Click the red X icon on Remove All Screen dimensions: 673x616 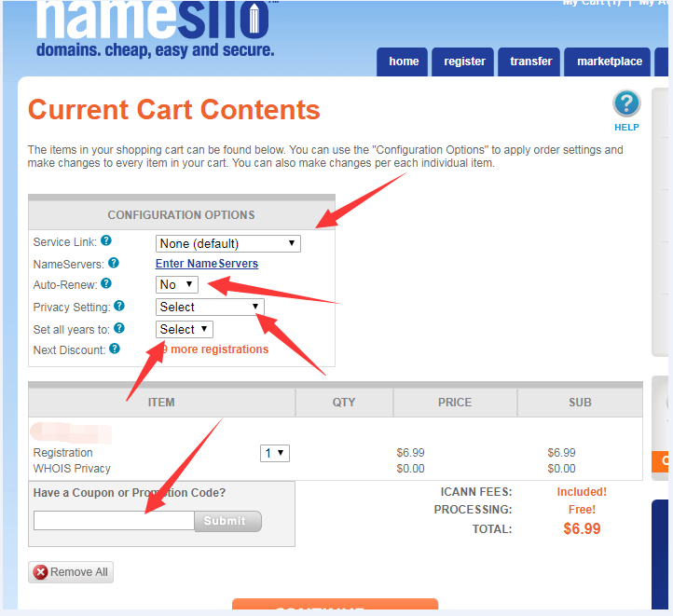(40, 572)
